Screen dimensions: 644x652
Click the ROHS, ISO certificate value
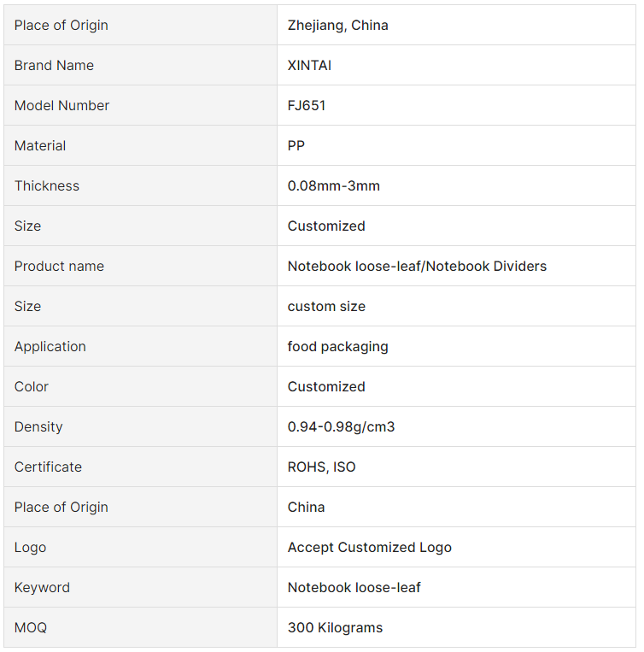pos(322,467)
